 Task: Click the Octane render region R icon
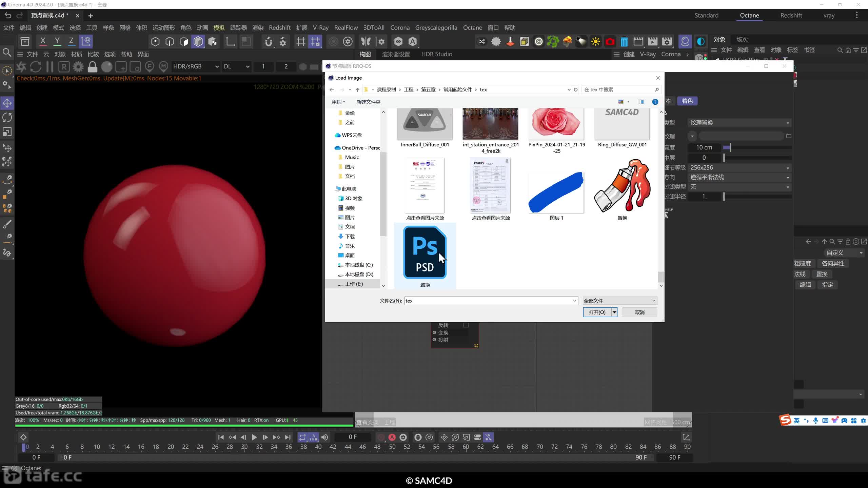[x=64, y=66]
